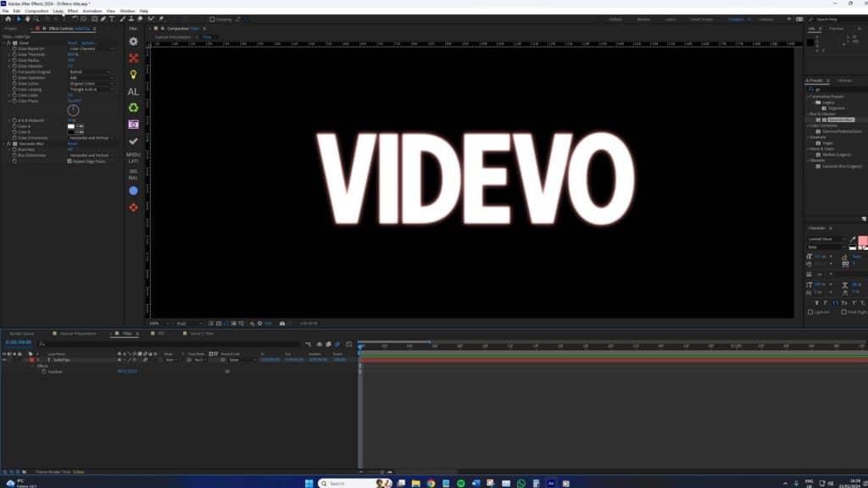Click Reset for the Glow effect
Viewport: 868px width, 488px height.
pyautogui.click(x=72, y=42)
